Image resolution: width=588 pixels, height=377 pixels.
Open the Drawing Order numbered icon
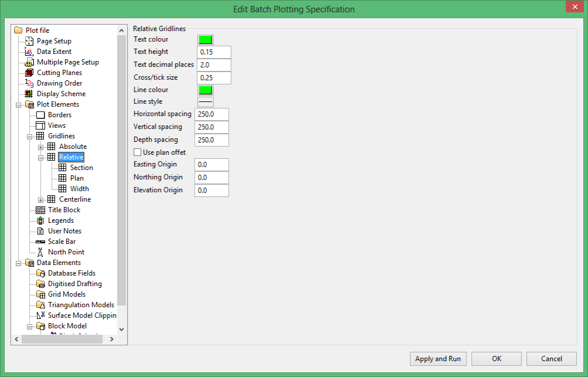(29, 83)
